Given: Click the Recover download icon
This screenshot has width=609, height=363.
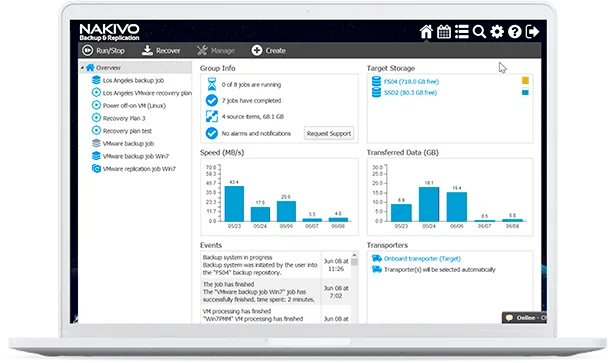Looking at the screenshot, I should tap(147, 50).
